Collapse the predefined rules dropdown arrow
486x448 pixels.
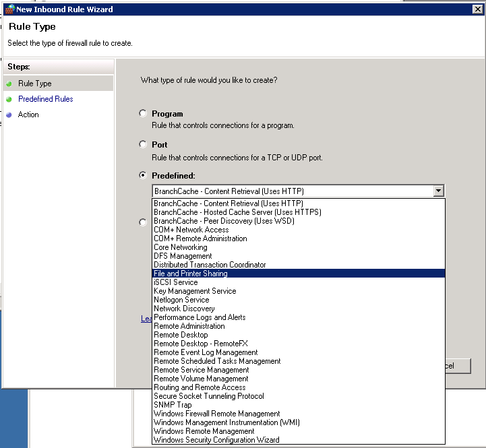[x=438, y=191]
